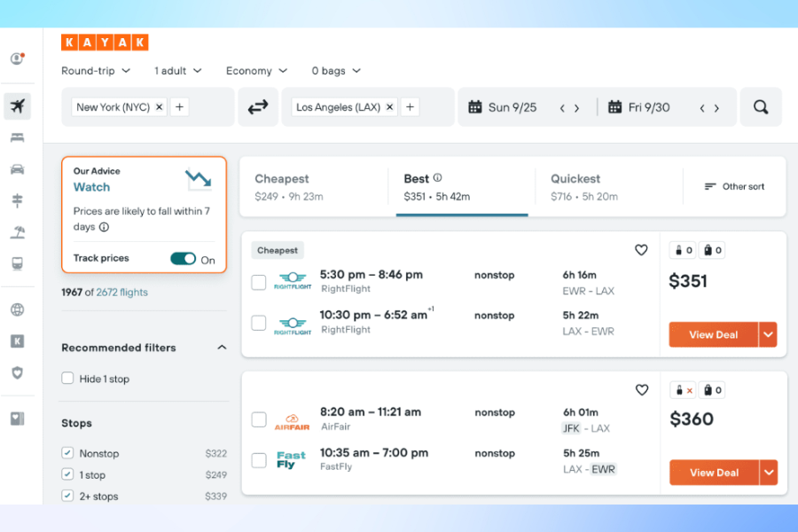This screenshot has width=798, height=532.
Task: Save the $360 flight with heart icon
Action: pyautogui.click(x=642, y=390)
